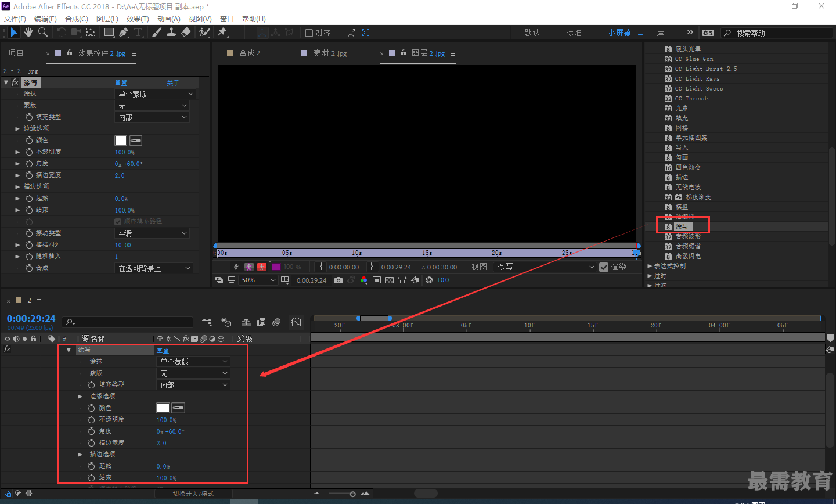Toggle the 对齐 snapping checkbox
Screen dimensions: 836x504
click(x=309, y=33)
